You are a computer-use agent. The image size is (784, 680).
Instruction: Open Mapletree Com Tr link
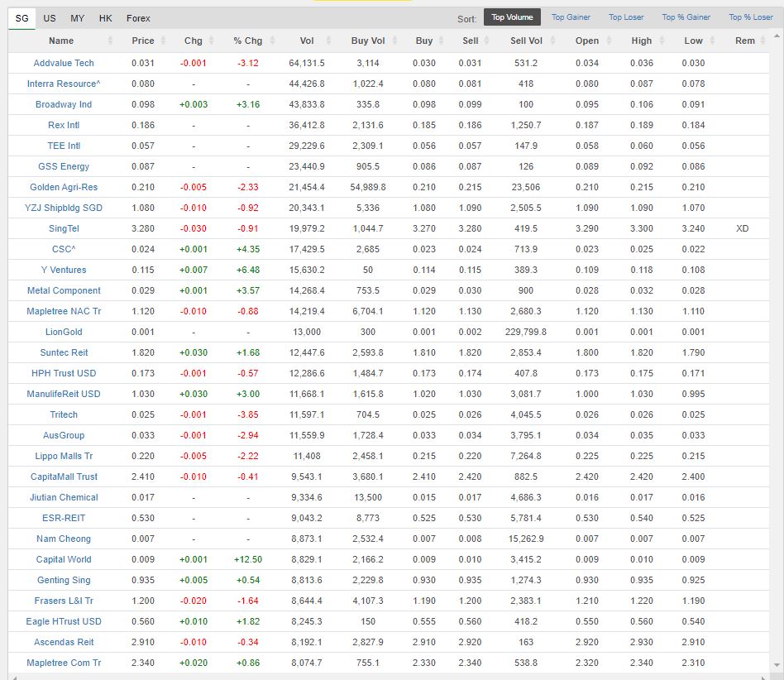pos(64,663)
